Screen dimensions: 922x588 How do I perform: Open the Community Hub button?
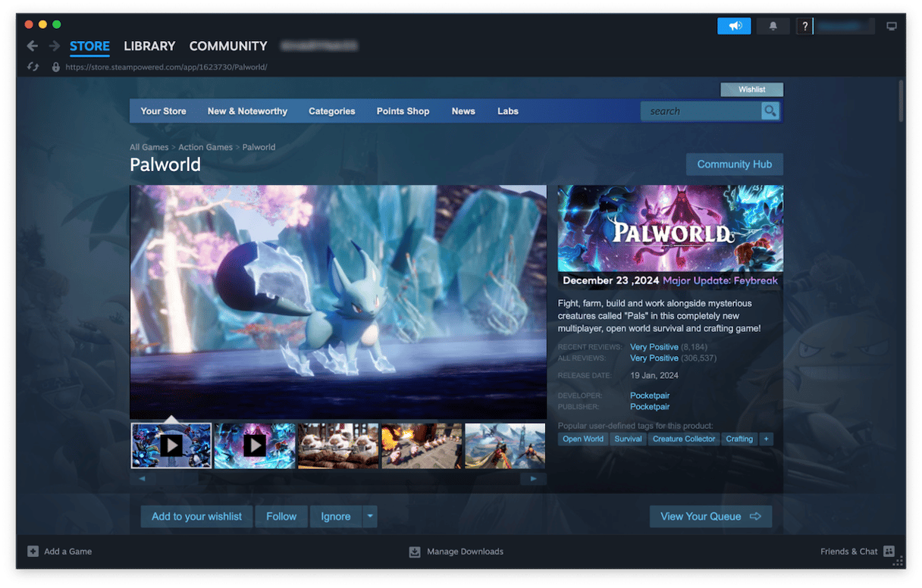pos(734,164)
